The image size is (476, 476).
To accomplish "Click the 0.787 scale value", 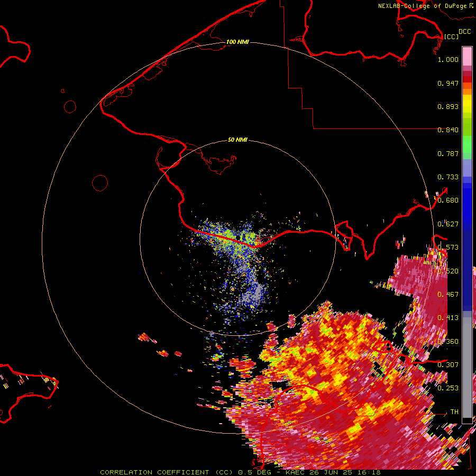I will [448, 153].
